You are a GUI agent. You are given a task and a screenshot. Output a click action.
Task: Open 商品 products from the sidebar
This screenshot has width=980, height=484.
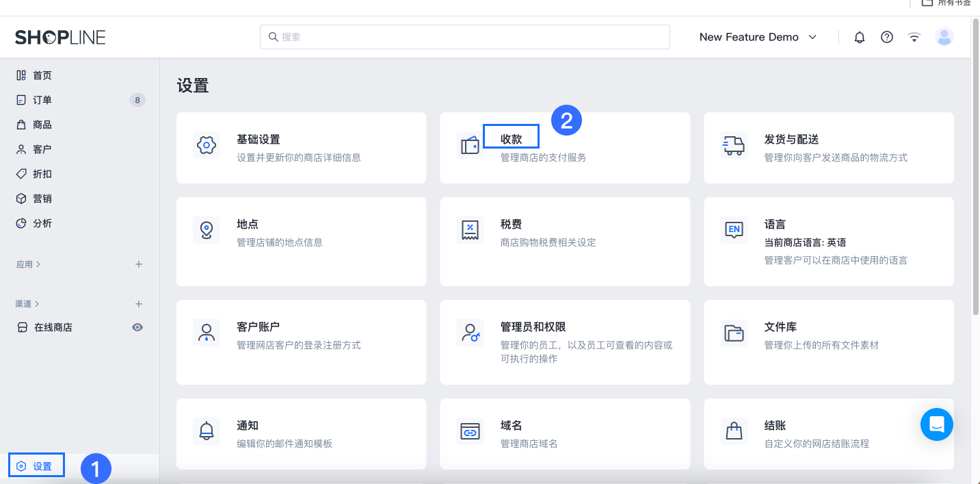click(21, 125)
